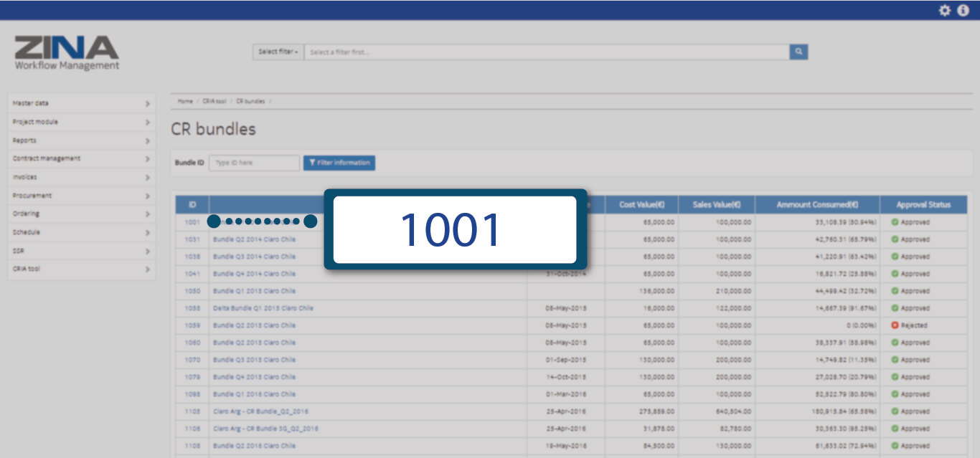Click the Bundle ID input field
This screenshot has width=980, height=458.
(254, 163)
